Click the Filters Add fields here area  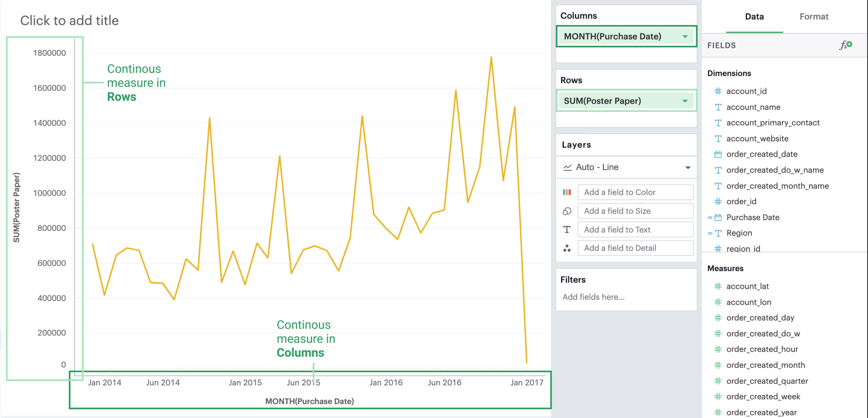(x=593, y=297)
